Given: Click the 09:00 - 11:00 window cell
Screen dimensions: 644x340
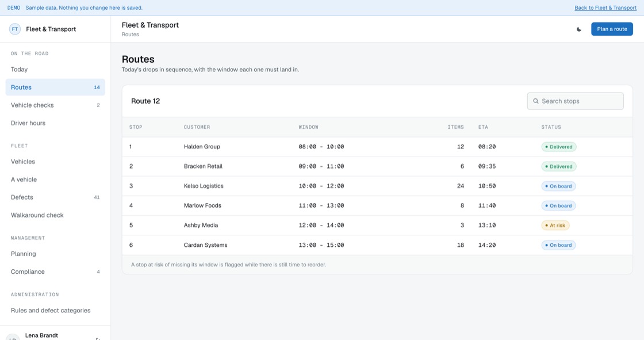Looking at the screenshot, I should point(321,166).
